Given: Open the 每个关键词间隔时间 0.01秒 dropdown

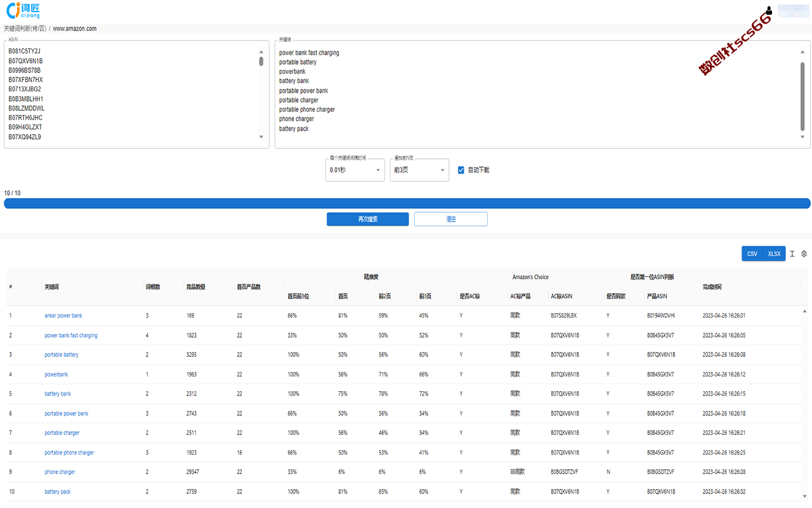Looking at the screenshot, I should [355, 170].
